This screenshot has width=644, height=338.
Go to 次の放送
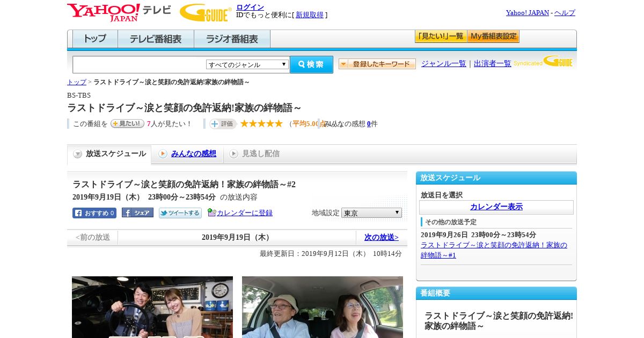(382, 237)
